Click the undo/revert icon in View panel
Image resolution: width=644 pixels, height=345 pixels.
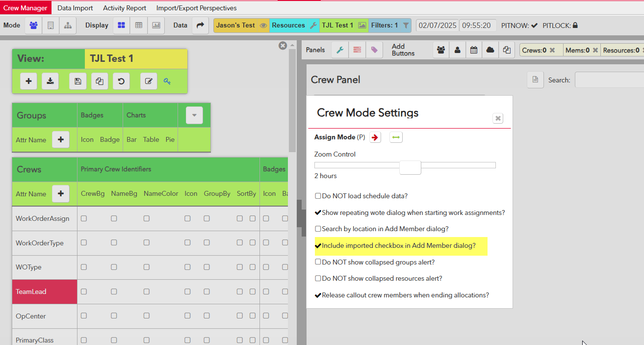[121, 81]
